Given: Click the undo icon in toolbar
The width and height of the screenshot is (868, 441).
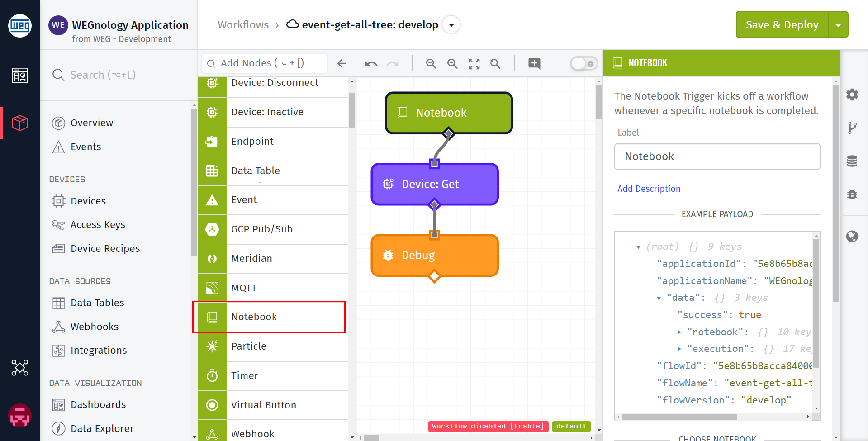Looking at the screenshot, I should [x=371, y=64].
